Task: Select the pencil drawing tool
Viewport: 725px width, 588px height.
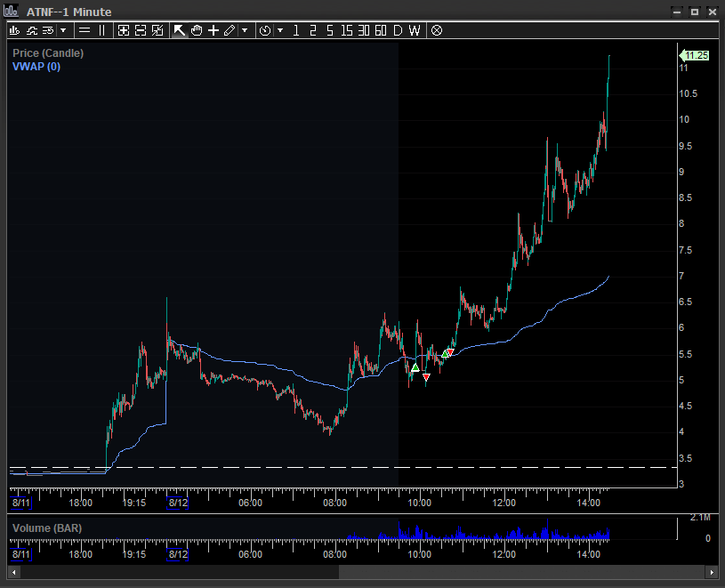Action: point(230,30)
